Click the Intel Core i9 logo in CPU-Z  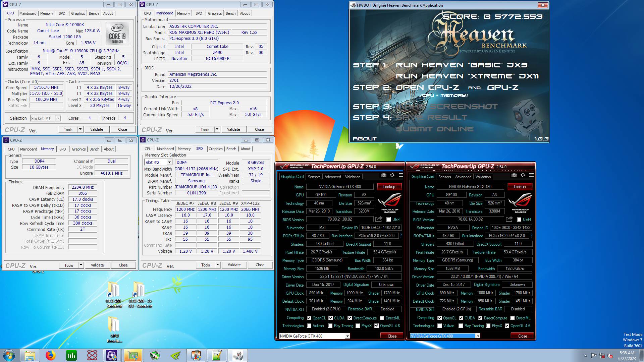coord(117,34)
